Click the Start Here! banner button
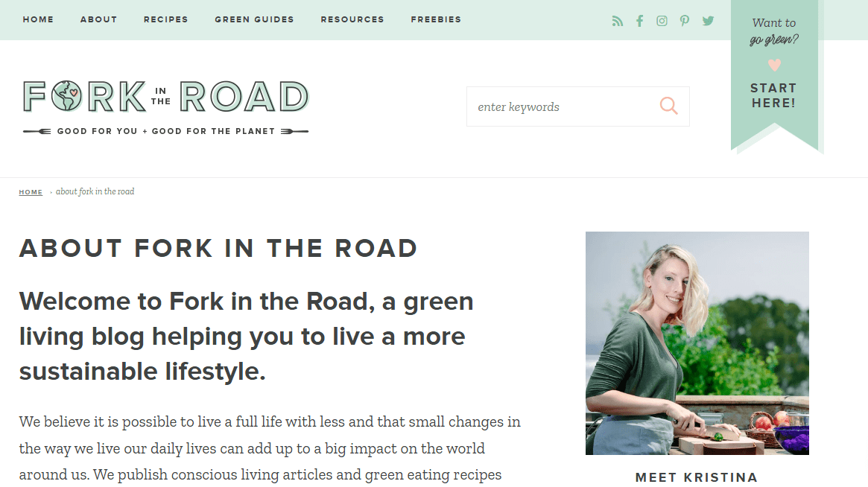 point(774,95)
